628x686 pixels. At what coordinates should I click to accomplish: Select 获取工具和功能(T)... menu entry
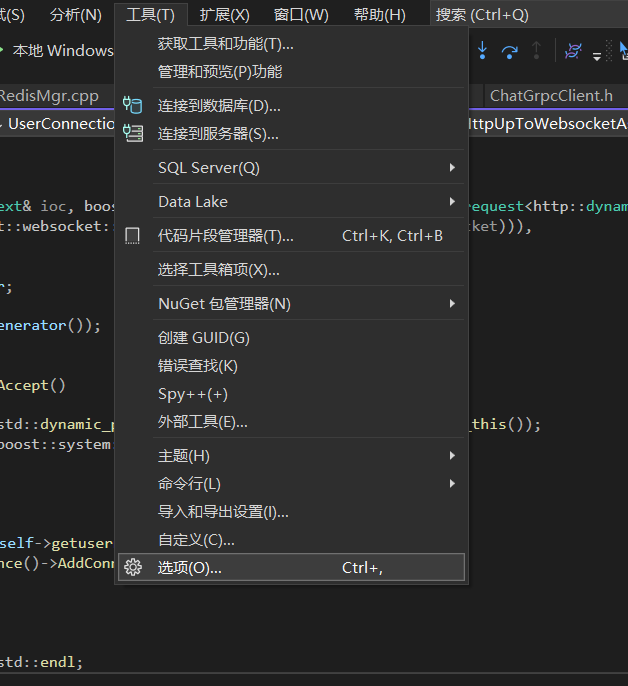(291, 44)
